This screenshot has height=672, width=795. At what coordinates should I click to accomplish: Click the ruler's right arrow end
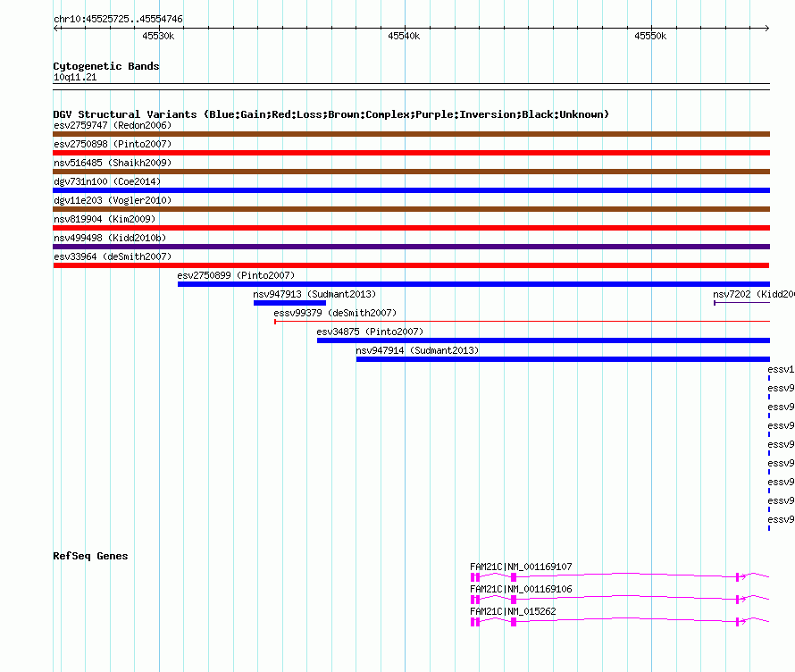click(766, 28)
